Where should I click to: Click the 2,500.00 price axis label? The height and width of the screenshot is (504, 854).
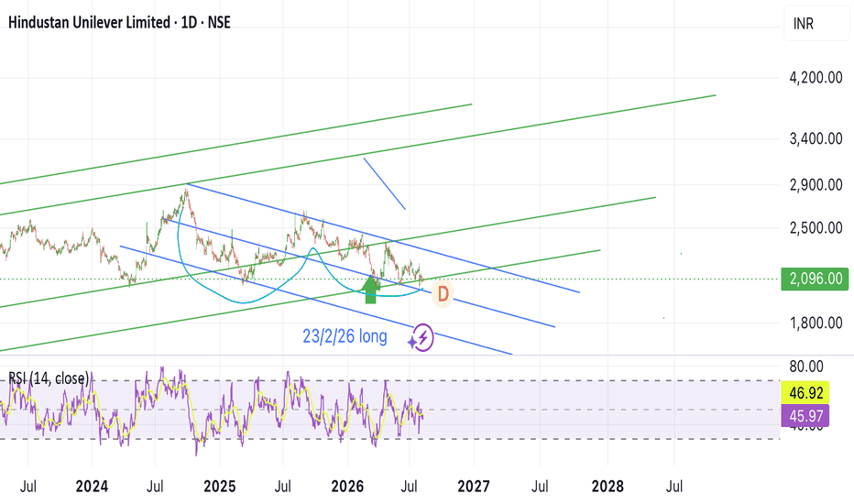point(816,228)
